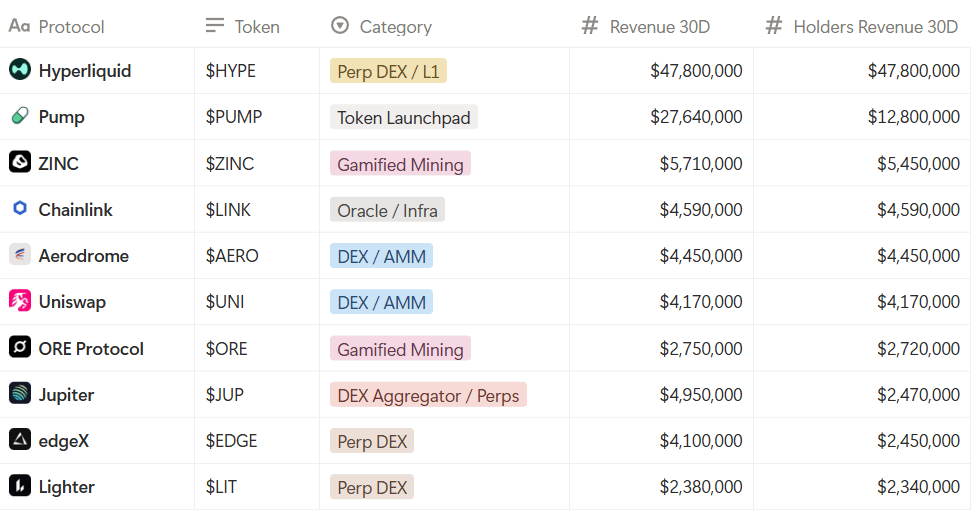
Task: Click the $JUP token cell
Action: tap(257, 394)
